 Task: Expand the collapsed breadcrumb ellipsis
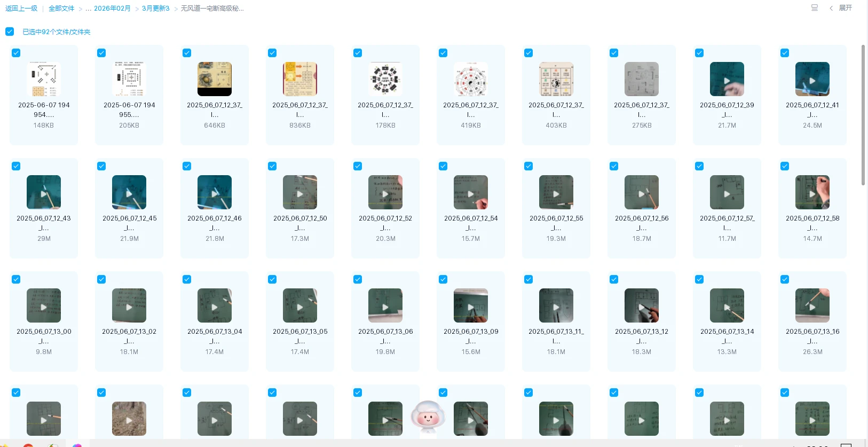[x=88, y=9]
